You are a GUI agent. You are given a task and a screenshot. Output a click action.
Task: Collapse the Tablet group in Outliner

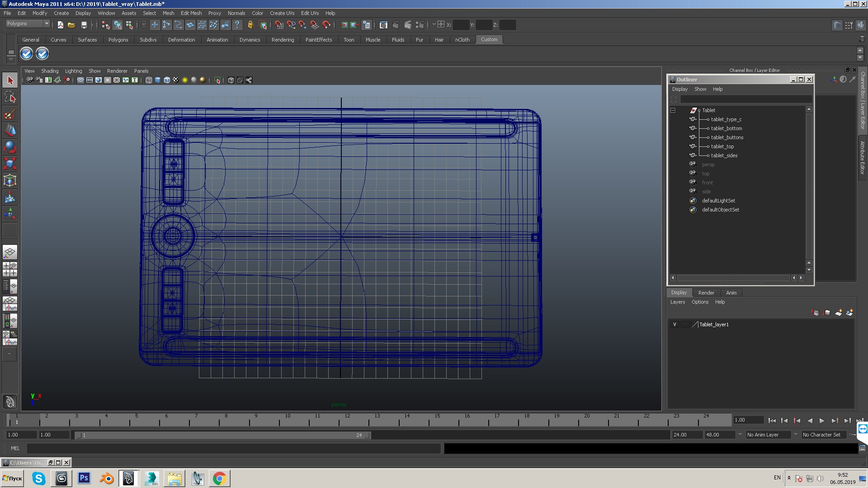click(x=673, y=110)
